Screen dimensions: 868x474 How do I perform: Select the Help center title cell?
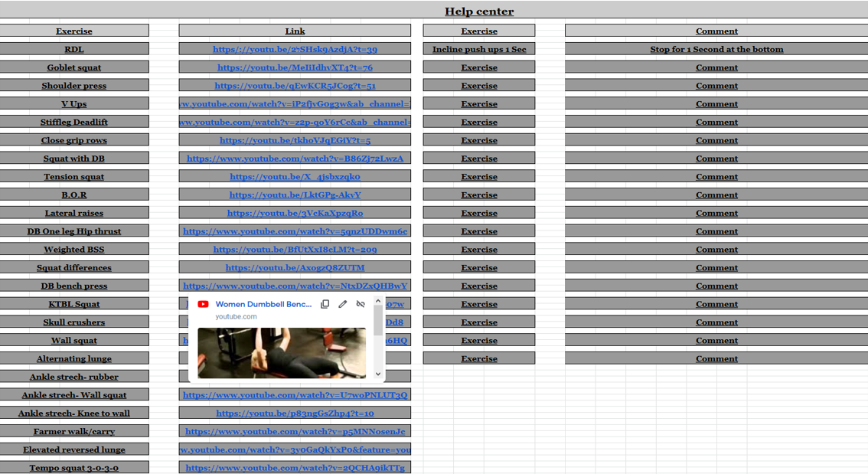[479, 11]
